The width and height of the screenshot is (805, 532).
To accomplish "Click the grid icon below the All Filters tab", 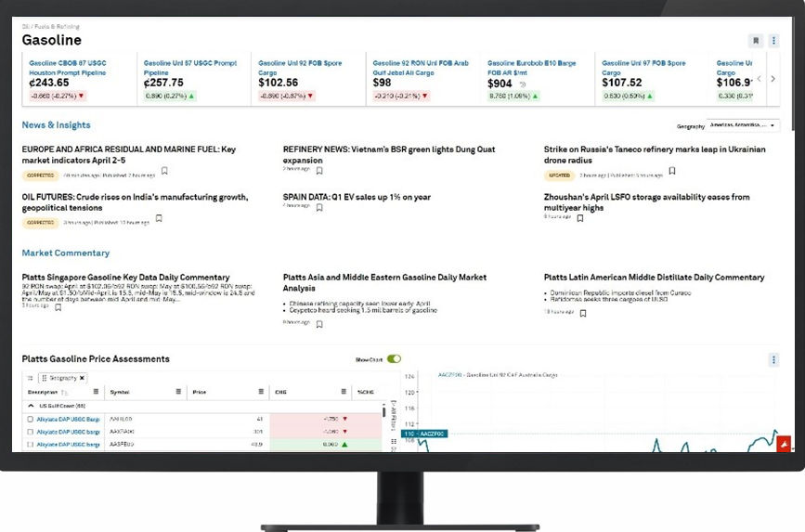I will click(394, 441).
